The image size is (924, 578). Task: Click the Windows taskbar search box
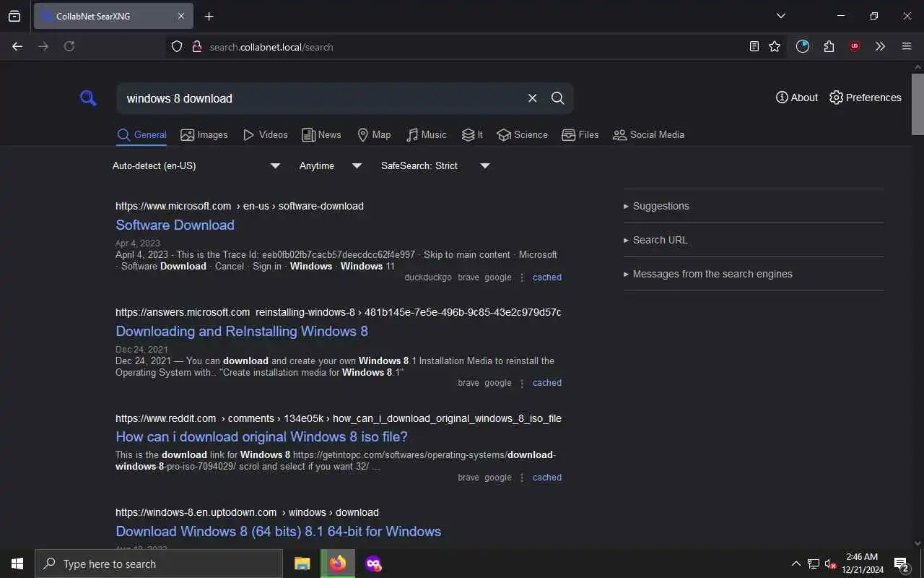pyautogui.click(x=159, y=564)
